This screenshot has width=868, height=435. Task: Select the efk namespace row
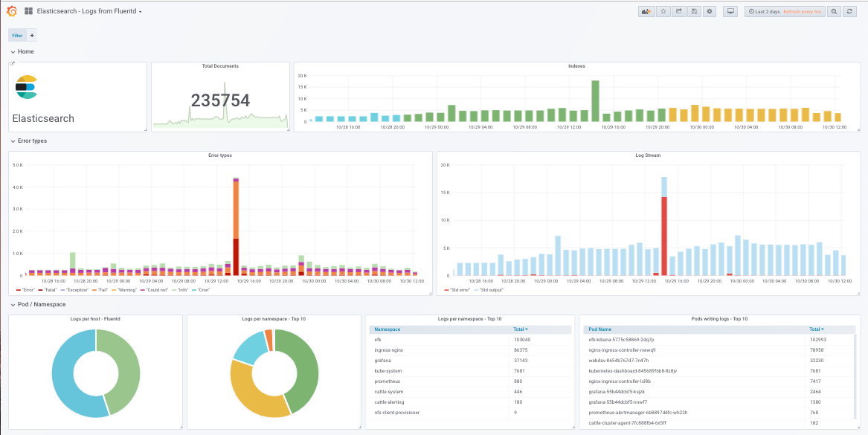(x=471, y=339)
